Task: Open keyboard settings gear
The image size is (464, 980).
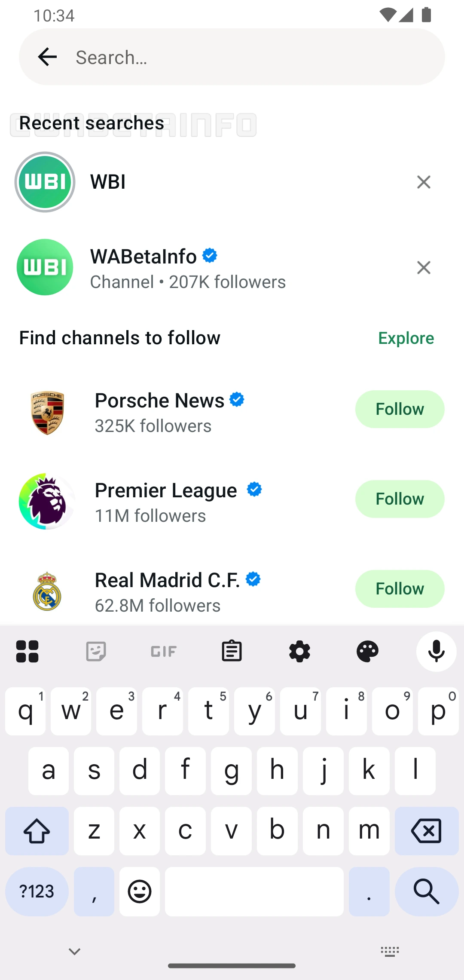Action: 299,651
